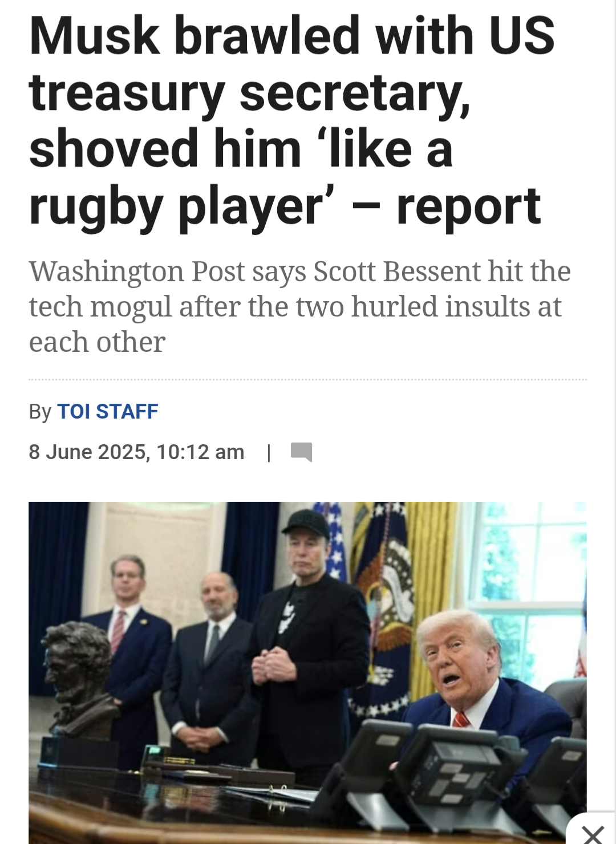Open the Oval Office article photo
The width and height of the screenshot is (616, 844).
tap(307, 673)
